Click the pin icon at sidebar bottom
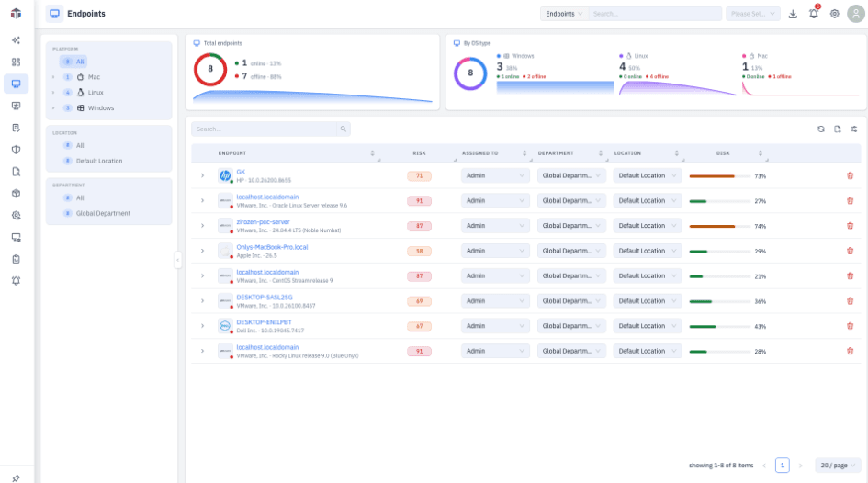The height and width of the screenshot is (483, 868). pos(16,478)
